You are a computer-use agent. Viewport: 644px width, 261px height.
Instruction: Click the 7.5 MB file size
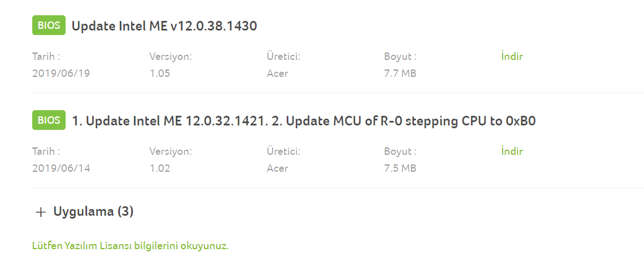(x=400, y=168)
